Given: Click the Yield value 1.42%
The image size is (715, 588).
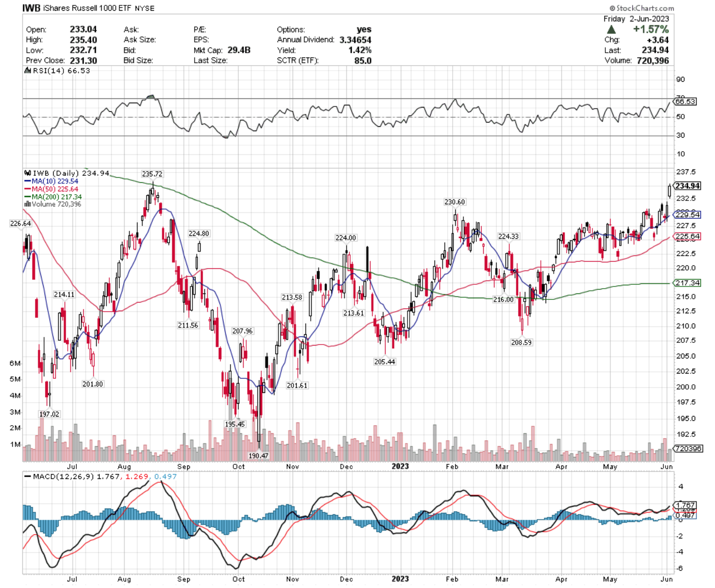Looking at the screenshot, I should pyautogui.click(x=360, y=50).
